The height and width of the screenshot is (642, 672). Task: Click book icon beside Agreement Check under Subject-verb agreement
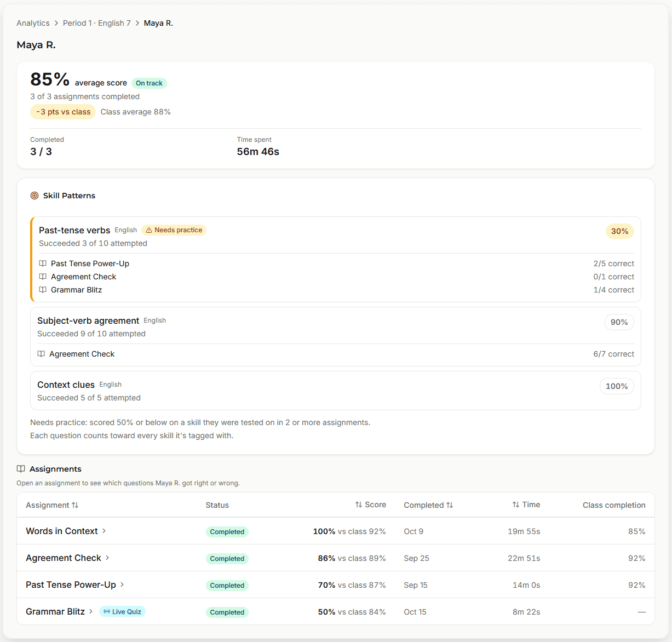pos(41,354)
